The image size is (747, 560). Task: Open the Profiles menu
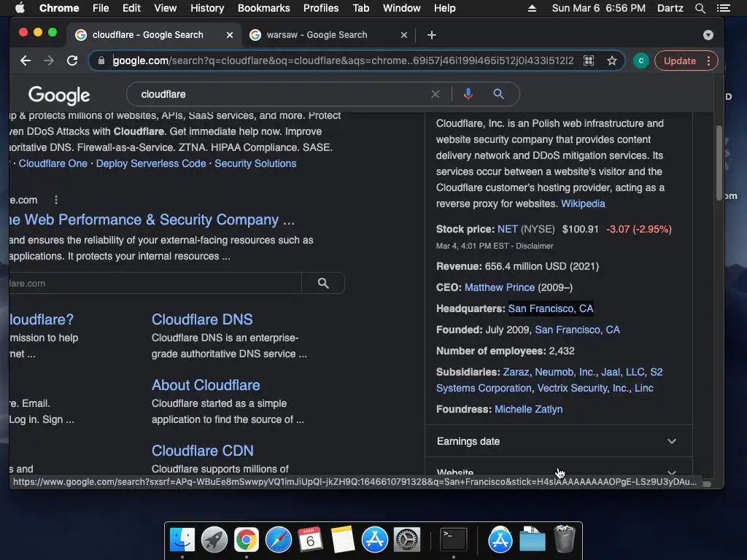pos(321,8)
